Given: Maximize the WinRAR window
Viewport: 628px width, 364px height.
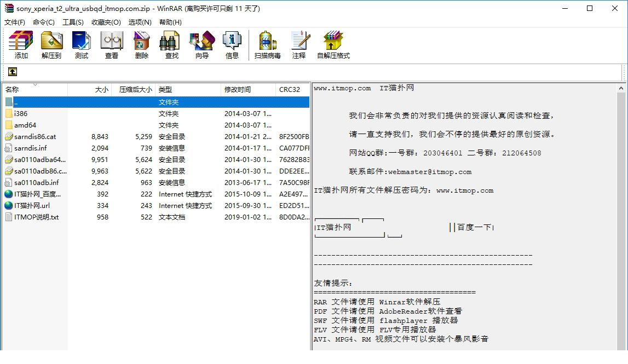Looking at the screenshot, I should point(590,8).
